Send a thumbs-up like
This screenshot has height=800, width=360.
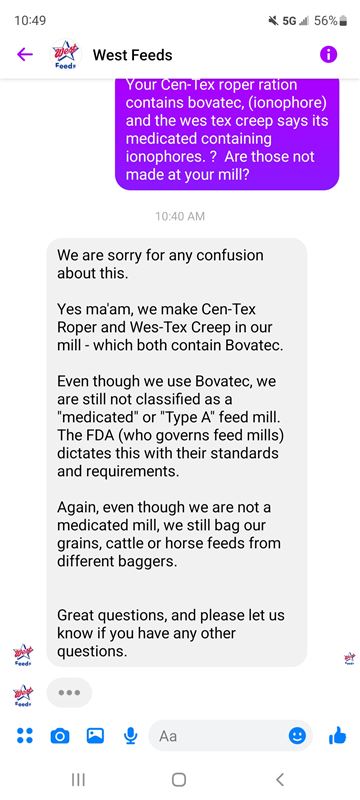[338, 735]
